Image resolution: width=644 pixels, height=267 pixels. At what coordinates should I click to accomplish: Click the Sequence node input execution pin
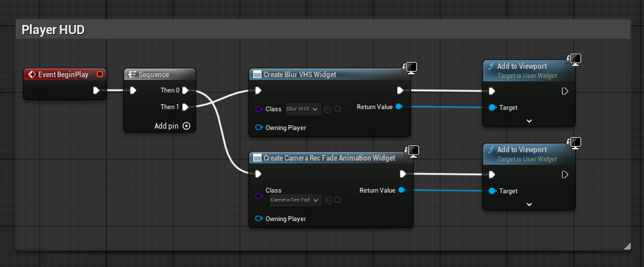[133, 90]
